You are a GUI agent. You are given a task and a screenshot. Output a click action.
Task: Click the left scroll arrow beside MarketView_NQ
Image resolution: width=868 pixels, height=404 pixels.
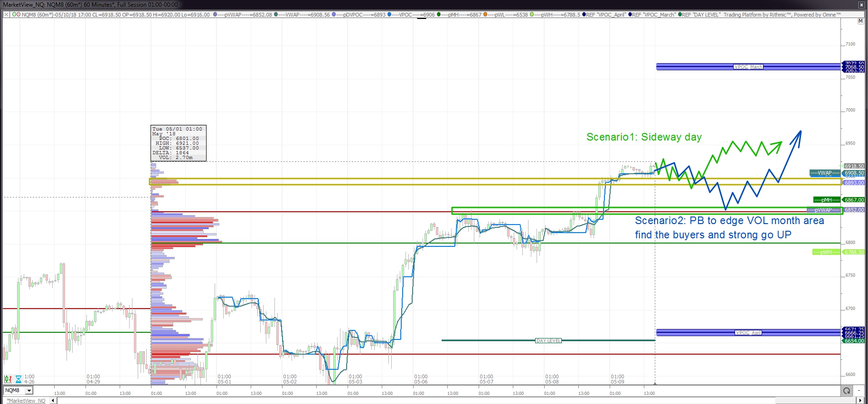[x=53, y=401]
